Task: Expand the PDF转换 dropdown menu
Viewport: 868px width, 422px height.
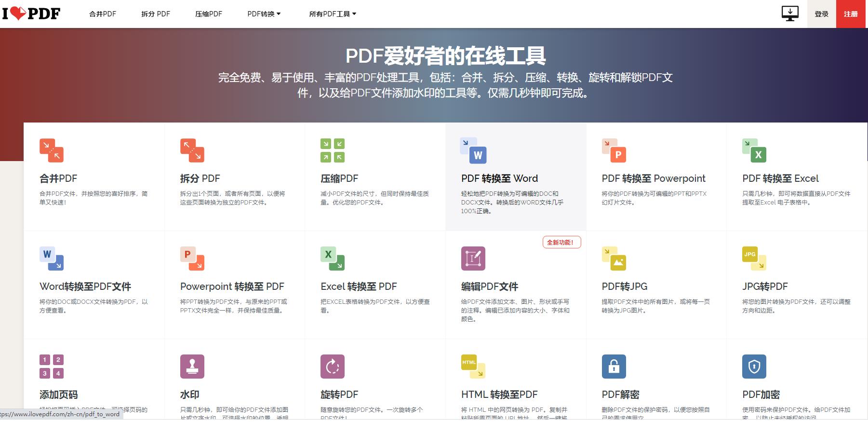Action: [264, 14]
